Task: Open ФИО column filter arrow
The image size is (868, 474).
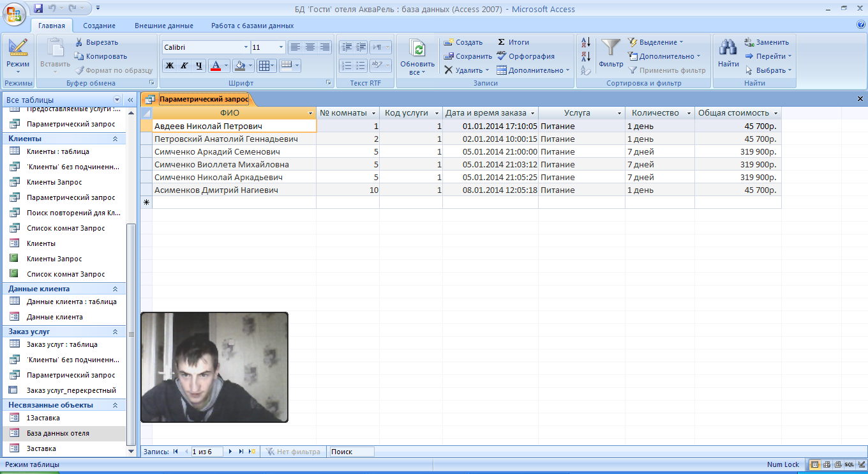Action: click(311, 113)
